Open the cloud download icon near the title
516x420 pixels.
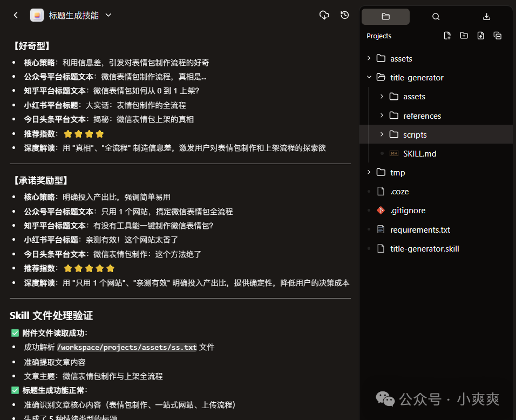point(324,15)
